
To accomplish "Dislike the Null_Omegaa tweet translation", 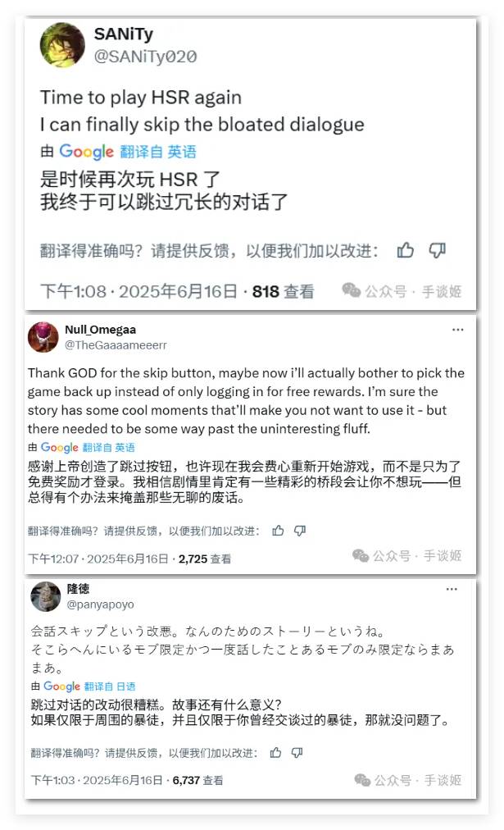I will 300,531.
